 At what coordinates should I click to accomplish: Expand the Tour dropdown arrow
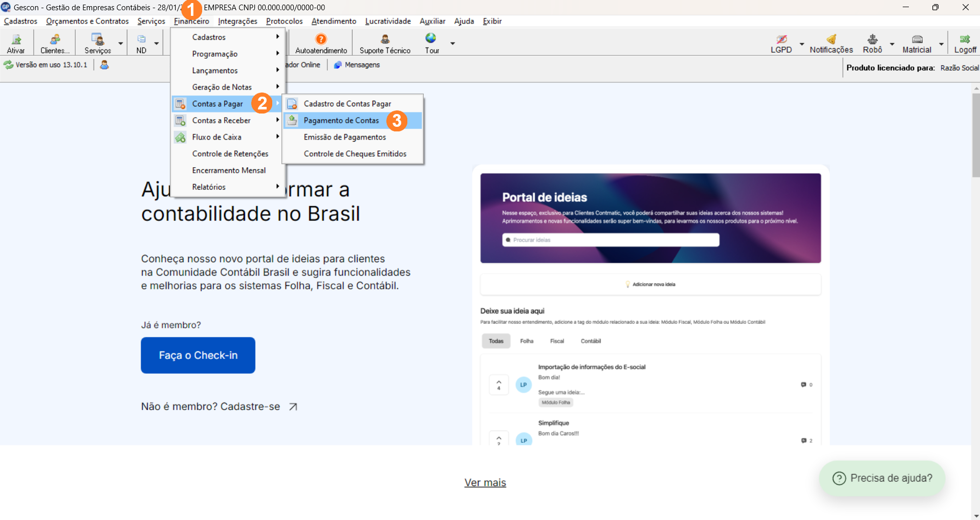click(452, 43)
